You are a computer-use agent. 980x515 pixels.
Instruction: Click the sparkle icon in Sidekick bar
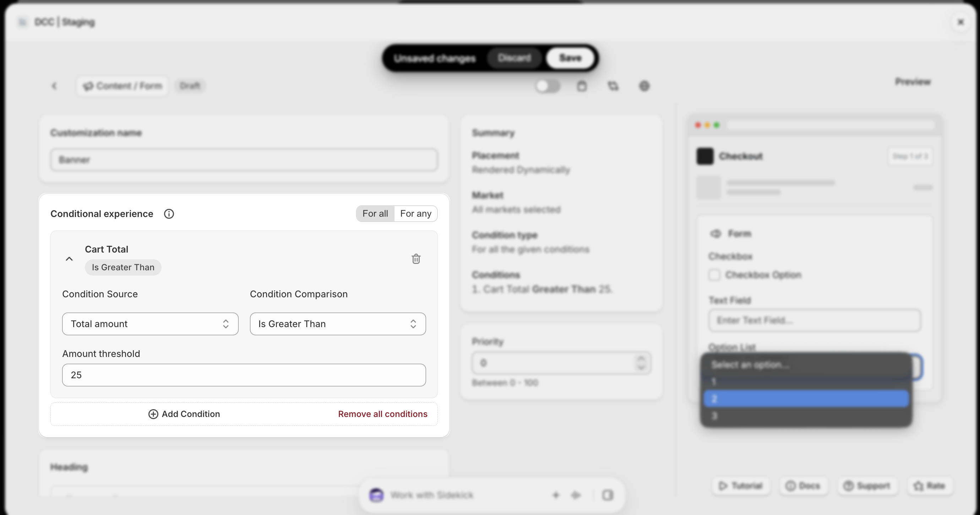pos(576,495)
